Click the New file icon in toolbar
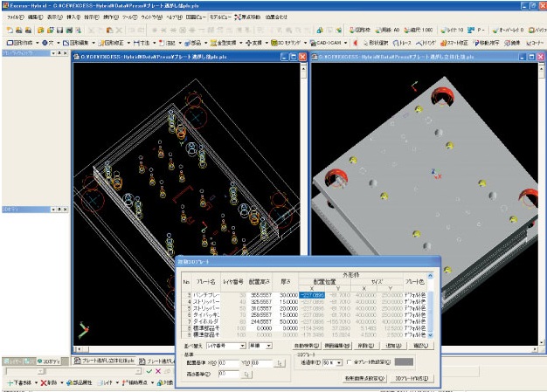547x392 pixels. 9,29
